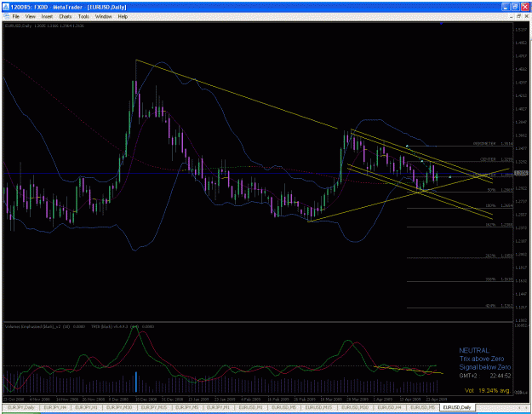Open the Help menu
The width and height of the screenshot is (532, 414).
[x=123, y=16]
